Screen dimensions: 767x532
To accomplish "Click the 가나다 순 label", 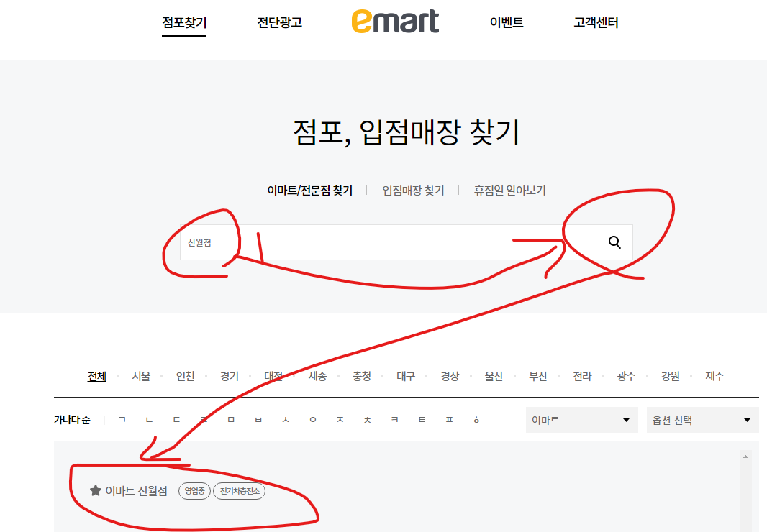I will coord(72,420).
